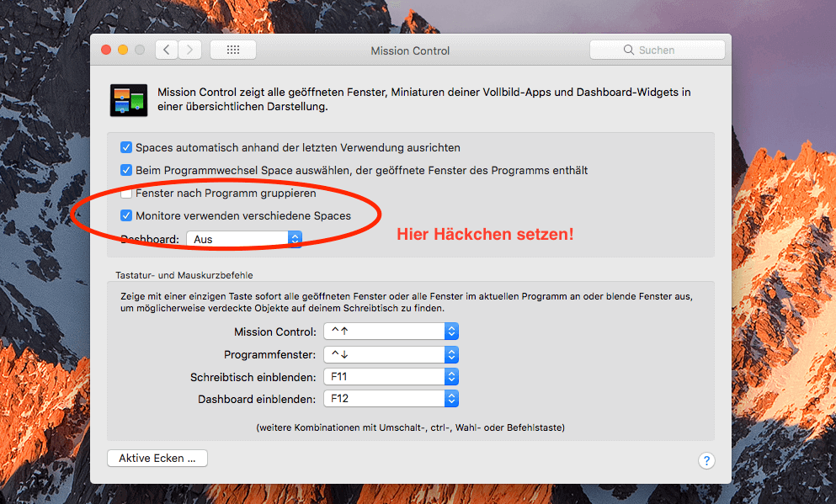Uncheck Monitore verwenden verschiedene Spaces
836x504 pixels.
tap(126, 215)
